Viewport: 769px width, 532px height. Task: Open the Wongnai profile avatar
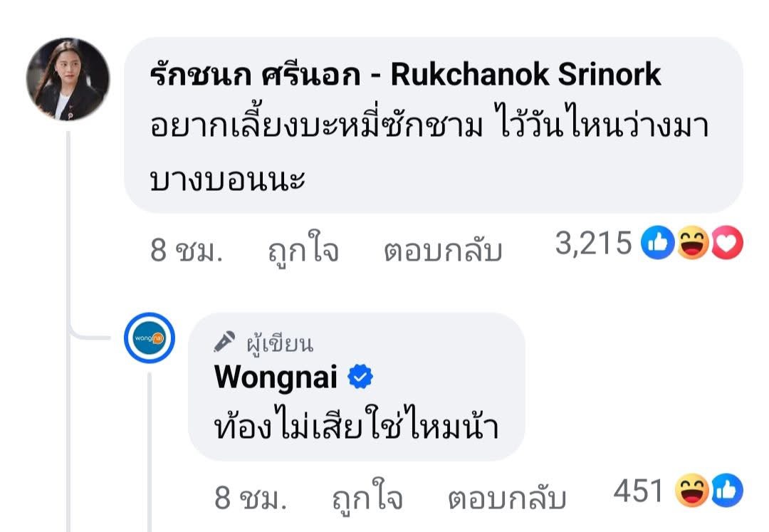[150, 338]
